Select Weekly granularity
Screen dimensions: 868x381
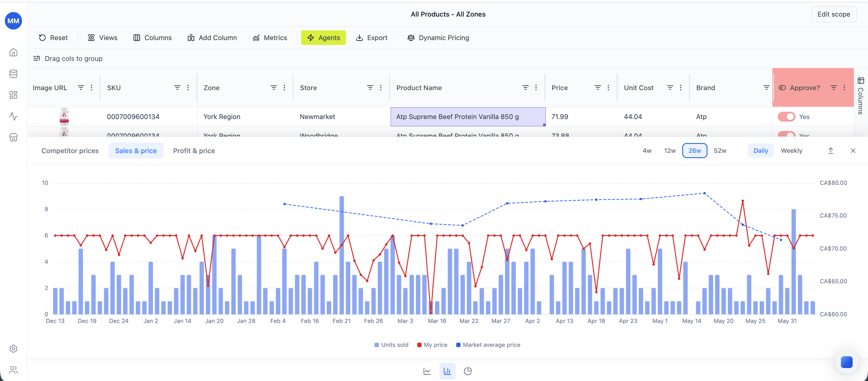(791, 151)
